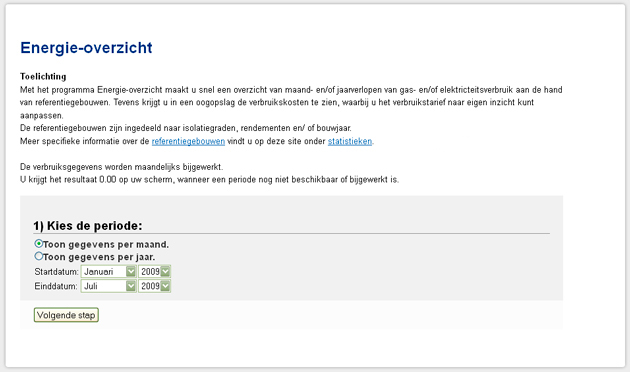Open the 'referentiegebouwen' link

188,141
